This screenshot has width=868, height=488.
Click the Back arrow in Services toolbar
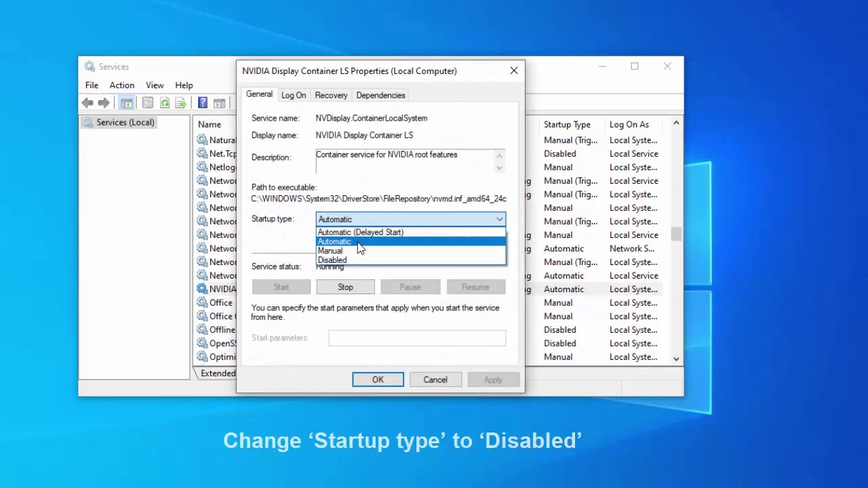point(87,103)
